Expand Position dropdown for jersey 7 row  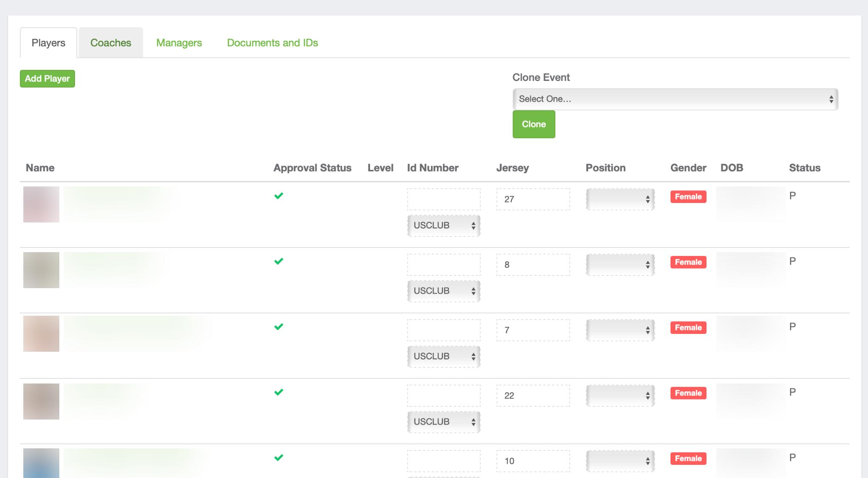point(620,330)
